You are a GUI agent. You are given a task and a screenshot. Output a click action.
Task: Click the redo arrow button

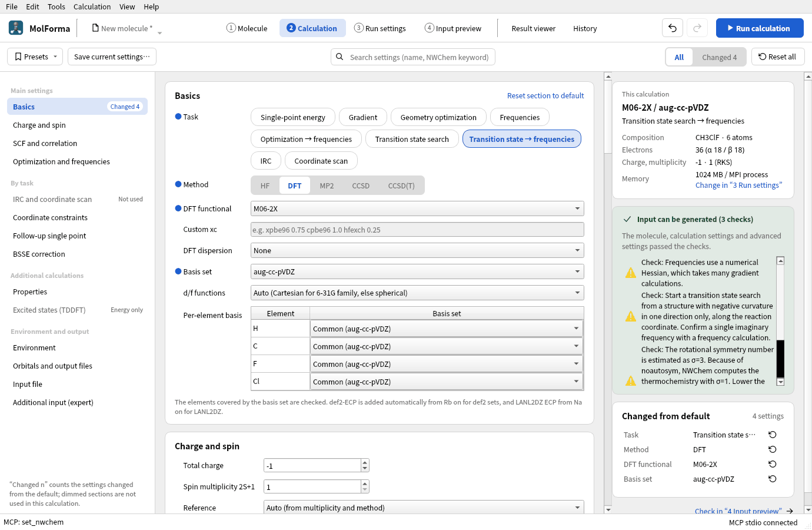pyautogui.click(x=697, y=28)
